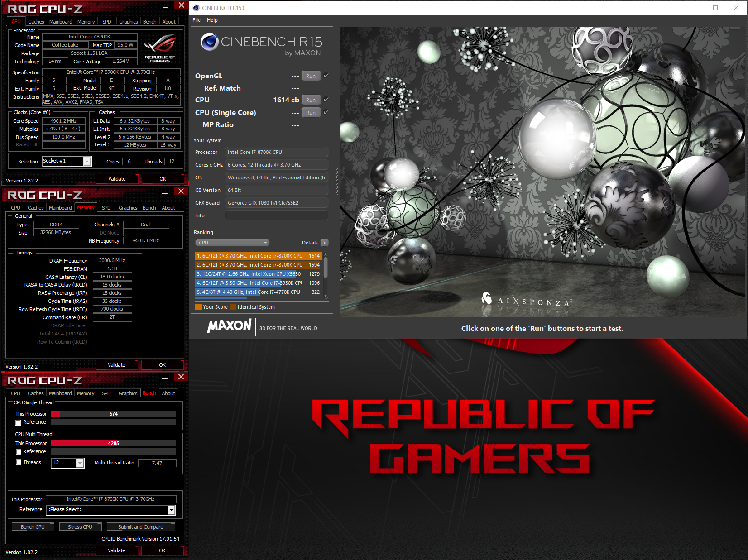Click Validate in middle CPU-Z Memory window
Image resolution: width=748 pixels, height=560 pixels.
[x=117, y=365]
